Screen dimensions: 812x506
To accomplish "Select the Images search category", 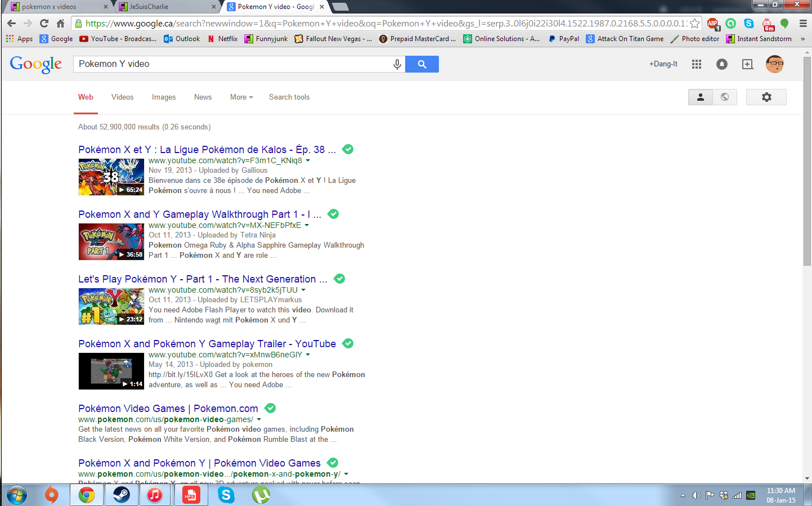I will pos(164,97).
